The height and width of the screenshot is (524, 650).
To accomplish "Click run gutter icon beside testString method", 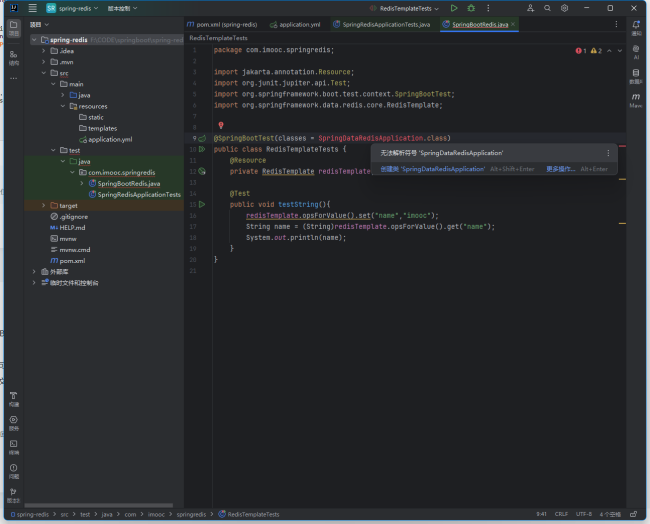I will (x=202, y=204).
